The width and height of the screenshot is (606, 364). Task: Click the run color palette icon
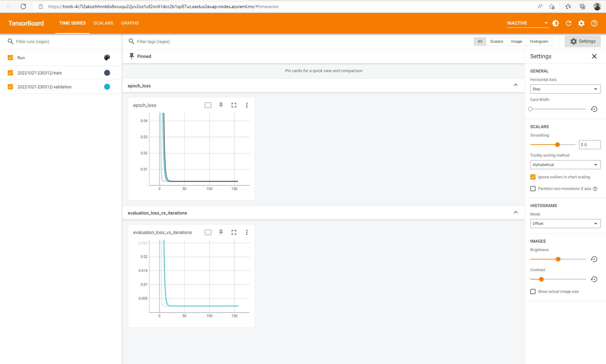107,58
